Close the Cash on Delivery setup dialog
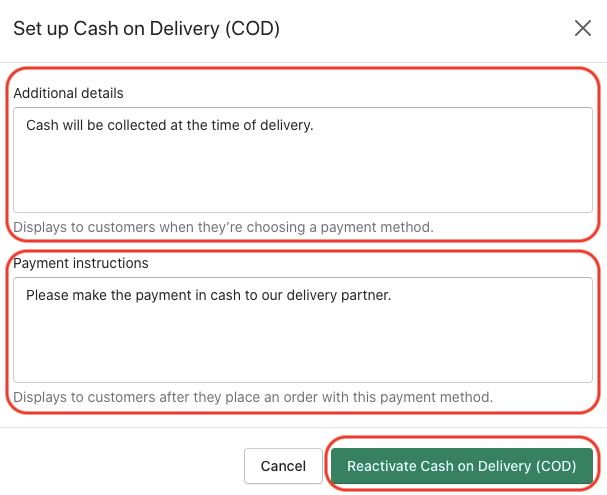607x495 pixels. pos(583,28)
